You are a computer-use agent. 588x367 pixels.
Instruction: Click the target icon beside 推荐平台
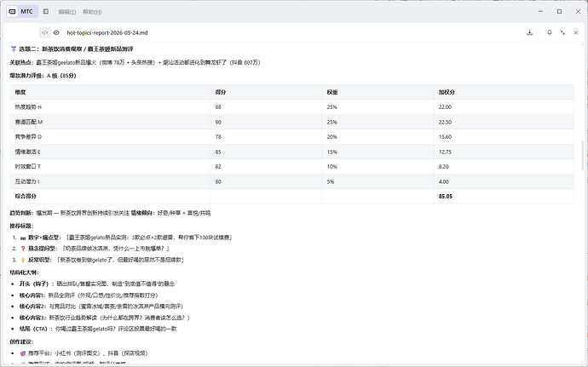click(23, 353)
